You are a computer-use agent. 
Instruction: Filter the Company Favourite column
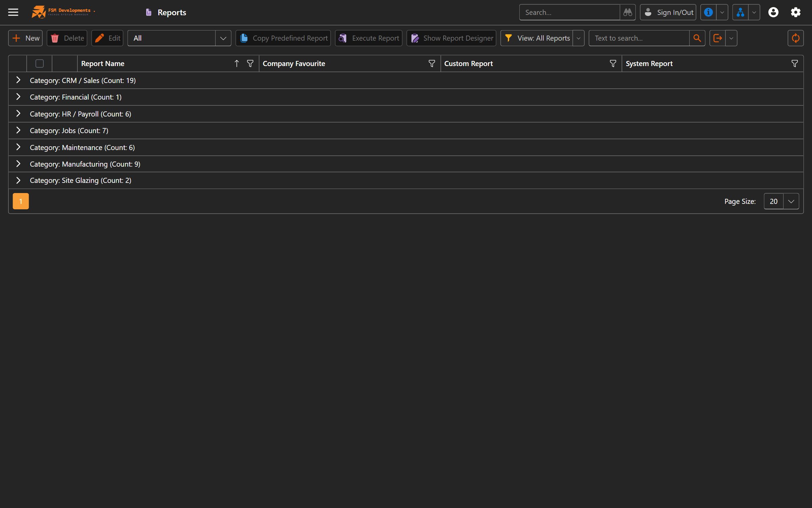(x=432, y=64)
